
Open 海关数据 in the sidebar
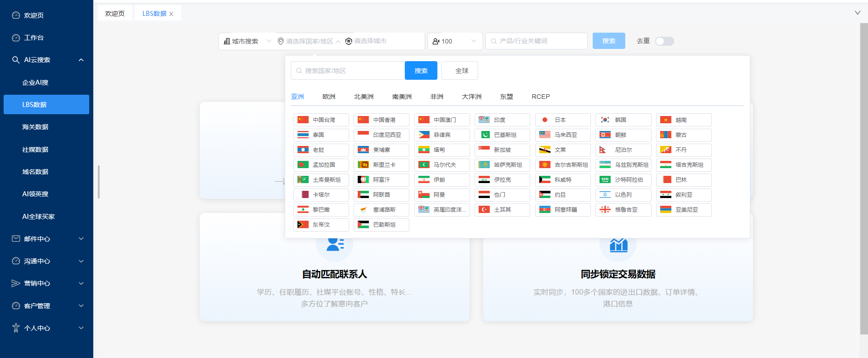point(46,127)
